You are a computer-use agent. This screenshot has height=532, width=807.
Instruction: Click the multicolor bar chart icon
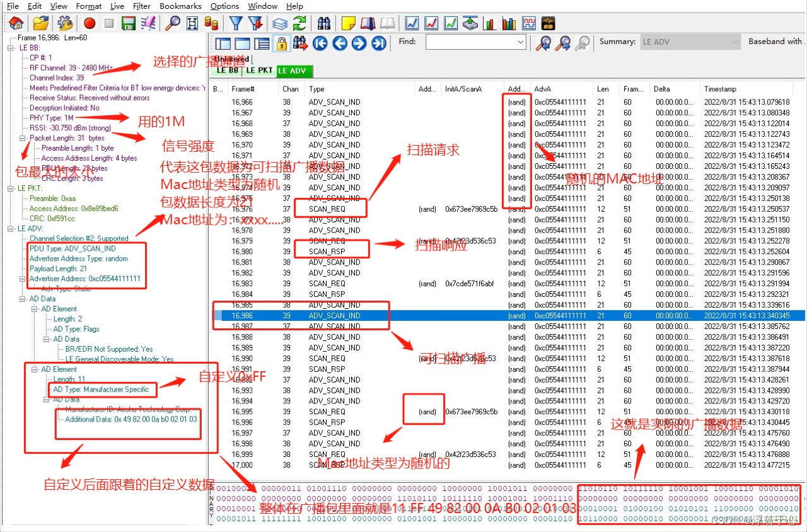(x=509, y=23)
